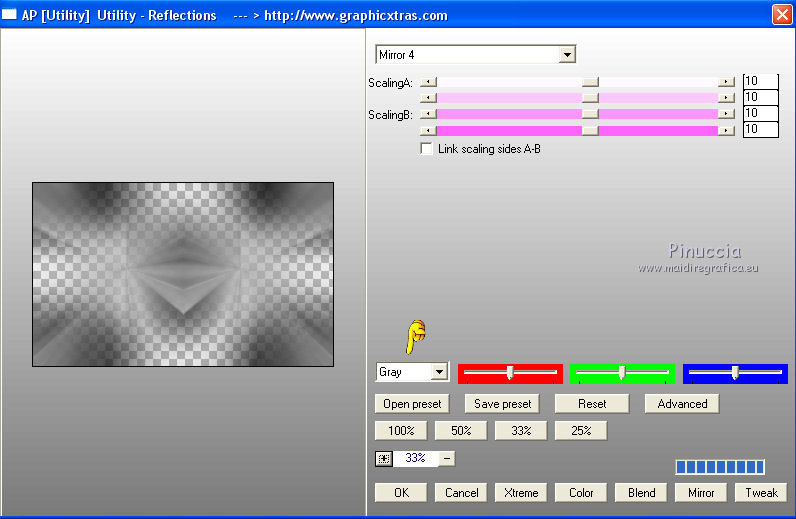The width and height of the screenshot is (796, 519).
Task: Click the first ScalingA value field
Action: [x=760, y=81]
